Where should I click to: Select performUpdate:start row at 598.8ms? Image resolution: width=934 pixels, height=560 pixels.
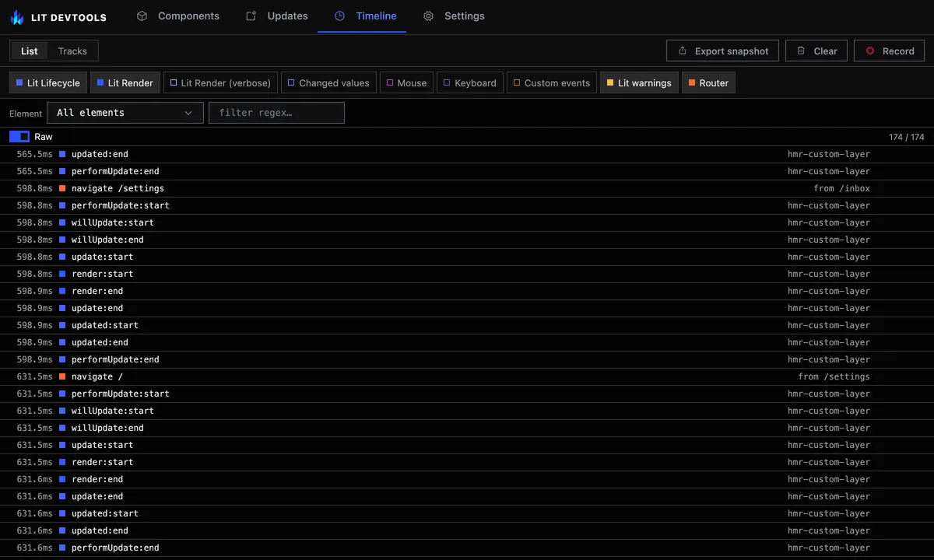click(x=467, y=205)
